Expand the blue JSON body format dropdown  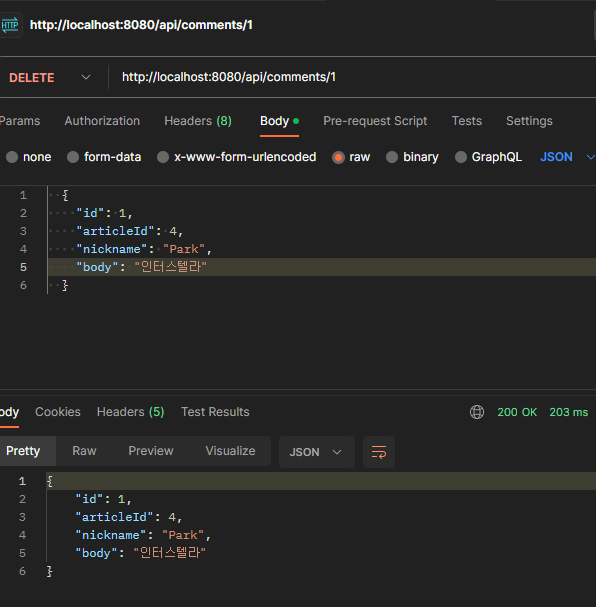[567, 157]
